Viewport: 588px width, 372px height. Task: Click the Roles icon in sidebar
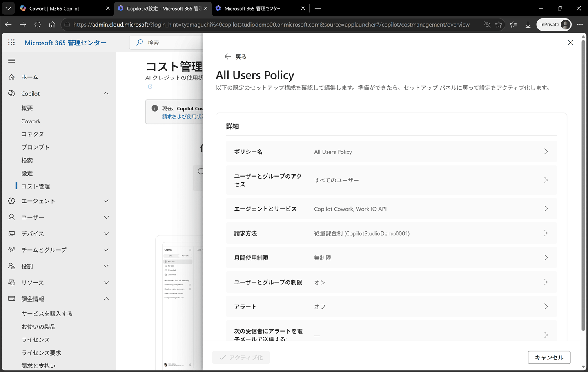tap(12, 266)
